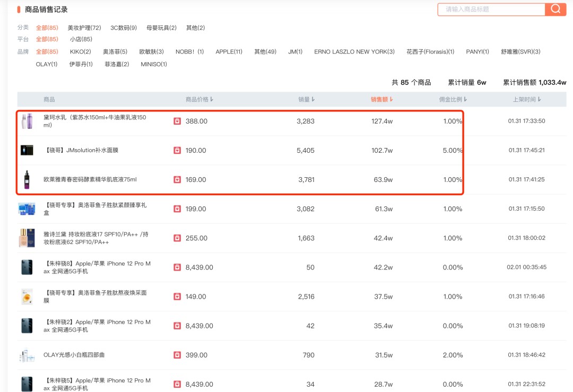Click shop icon beside price 149.00
The image size is (573, 392).
177,297
